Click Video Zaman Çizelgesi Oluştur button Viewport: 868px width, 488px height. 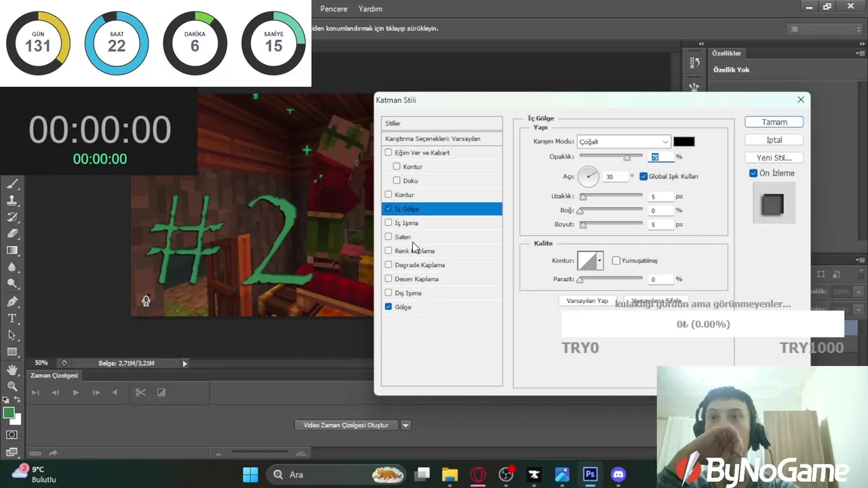pos(347,426)
